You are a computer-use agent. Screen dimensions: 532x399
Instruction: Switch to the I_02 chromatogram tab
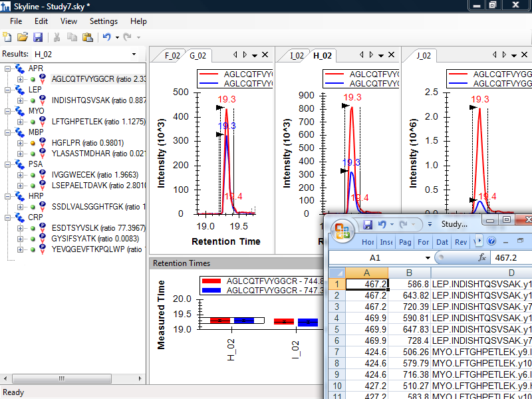(x=297, y=56)
